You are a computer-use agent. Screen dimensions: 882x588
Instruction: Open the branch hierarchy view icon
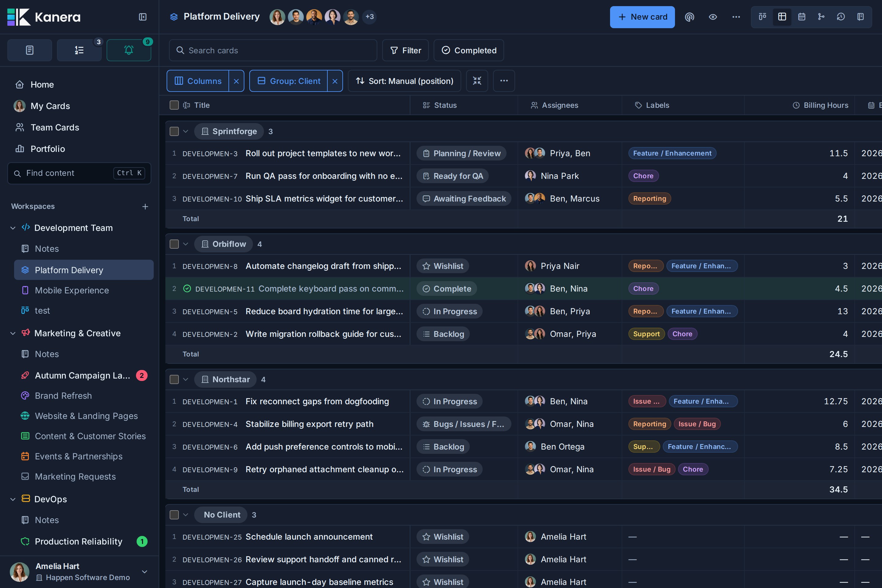[x=821, y=17]
